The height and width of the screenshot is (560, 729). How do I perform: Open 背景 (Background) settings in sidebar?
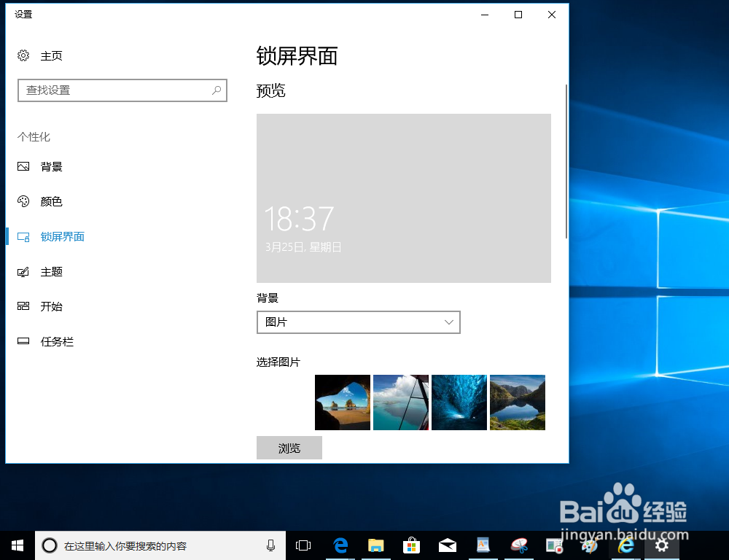pos(51,166)
